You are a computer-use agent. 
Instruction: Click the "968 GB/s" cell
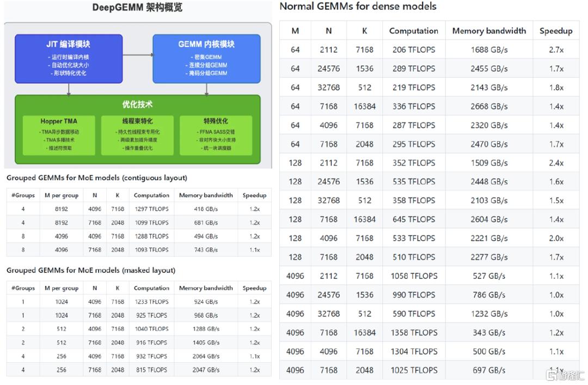coord(206,315)
